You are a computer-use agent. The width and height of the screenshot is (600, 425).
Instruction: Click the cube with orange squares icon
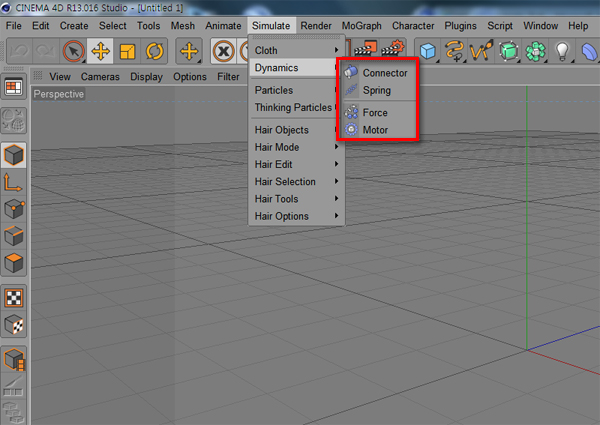(x=14, y=360)
